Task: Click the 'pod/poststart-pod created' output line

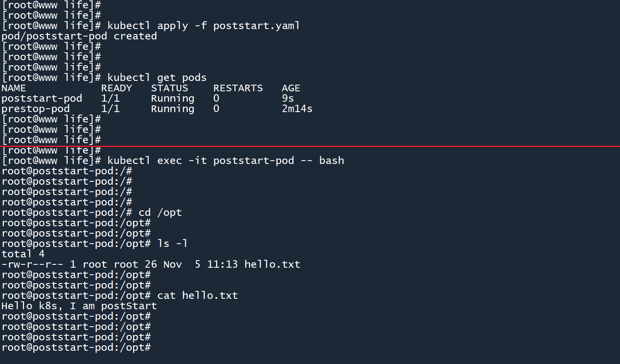Action: [x=79, y=36]
